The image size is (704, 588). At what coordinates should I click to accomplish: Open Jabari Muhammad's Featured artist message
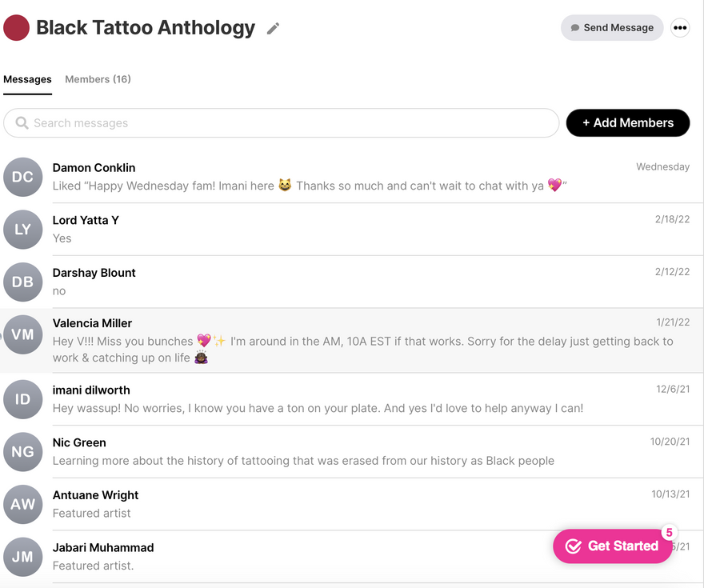coord(94,566)
